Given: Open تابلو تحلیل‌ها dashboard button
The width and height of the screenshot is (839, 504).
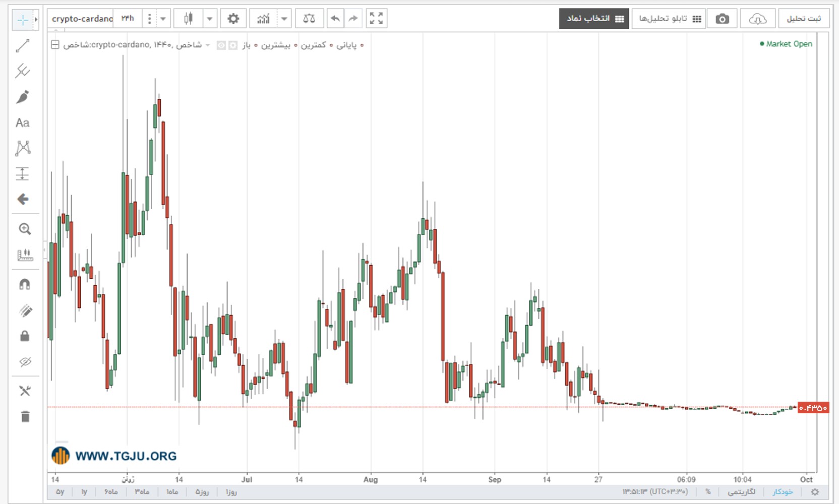Looking at the screenshot, I should tap(669, 19).
